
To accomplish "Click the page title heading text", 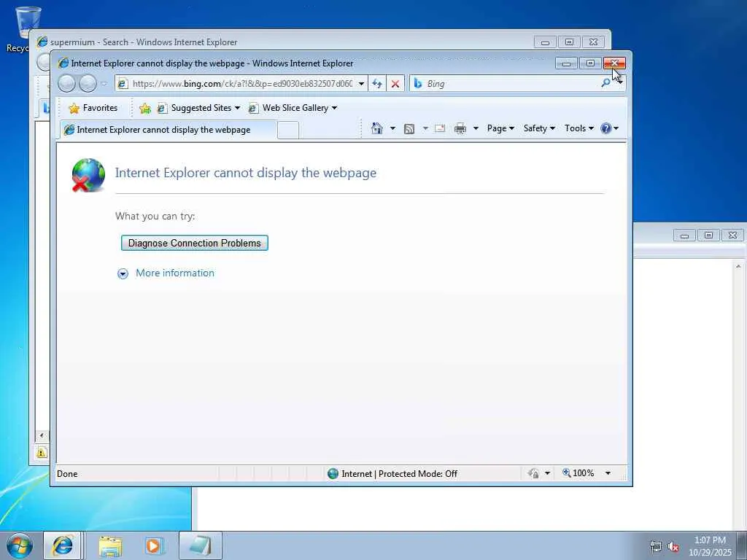I will 245,173.
